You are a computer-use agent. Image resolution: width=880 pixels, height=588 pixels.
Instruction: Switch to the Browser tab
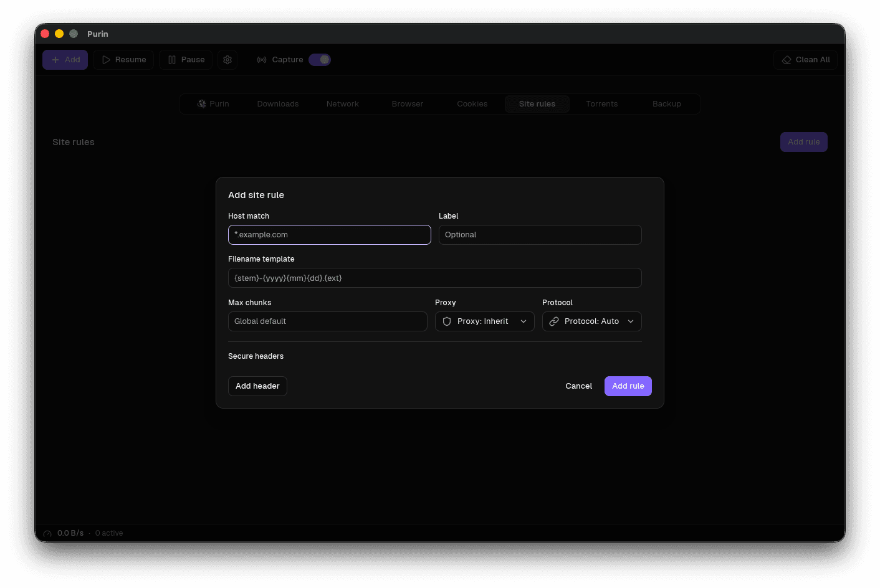click(408, 104)
